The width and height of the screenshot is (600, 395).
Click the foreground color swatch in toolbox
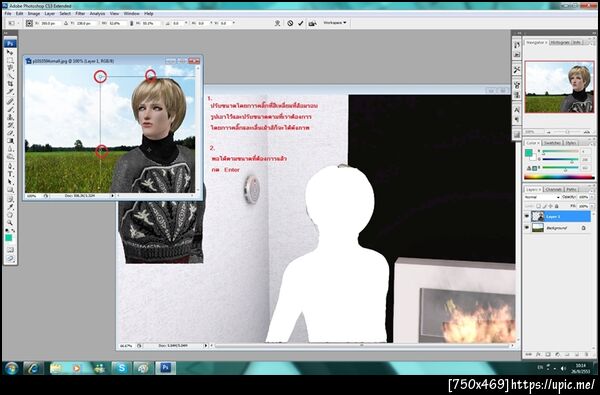(8, 238)
